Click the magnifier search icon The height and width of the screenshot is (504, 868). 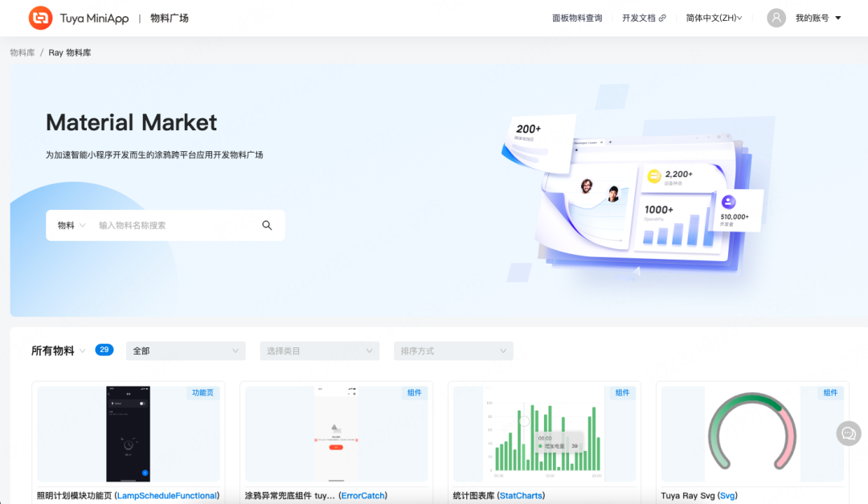pyautogui.click(x=267, y=225)
